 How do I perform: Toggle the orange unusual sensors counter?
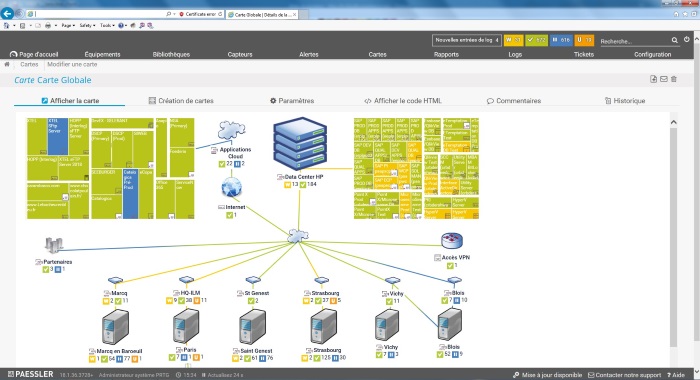coord(584,40)
